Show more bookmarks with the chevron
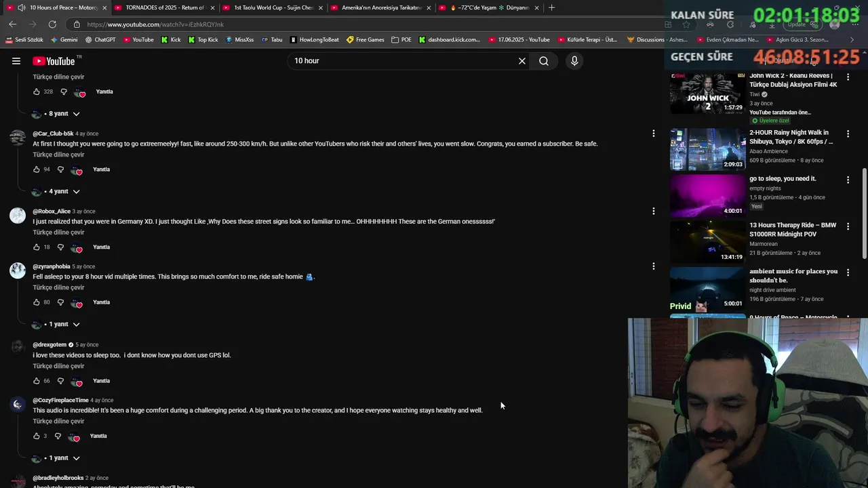Viewport: 868px width, 488px height. coord(852,40)
